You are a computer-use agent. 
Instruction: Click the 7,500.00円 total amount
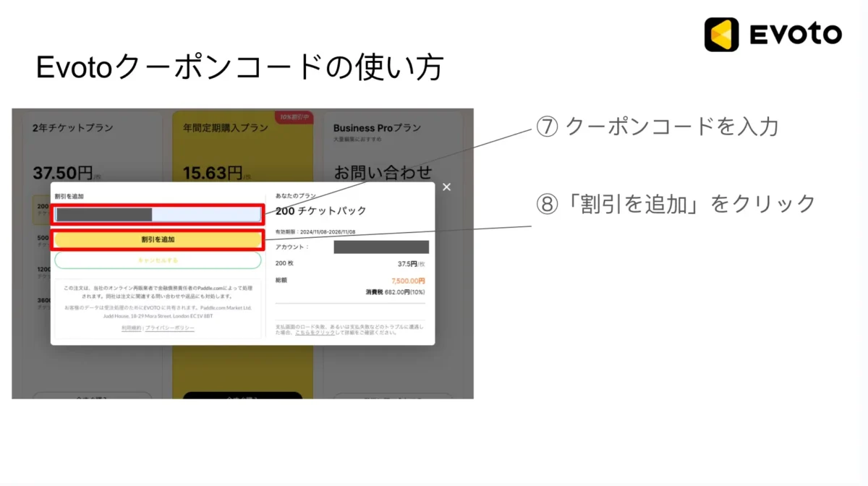coord(408,281)
